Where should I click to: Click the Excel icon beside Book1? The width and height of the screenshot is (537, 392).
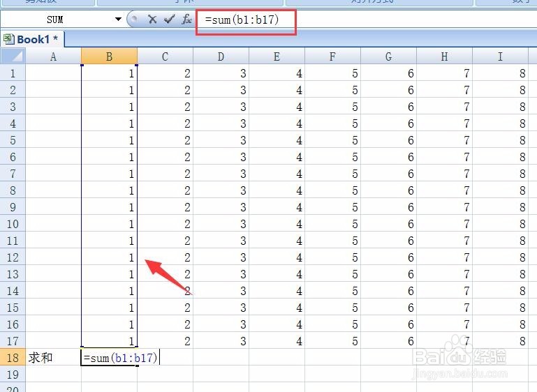(8, 39)
